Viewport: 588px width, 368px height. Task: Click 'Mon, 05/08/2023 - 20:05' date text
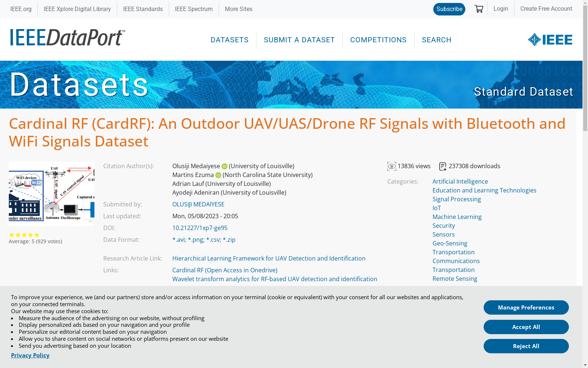(x=205, y=216)
